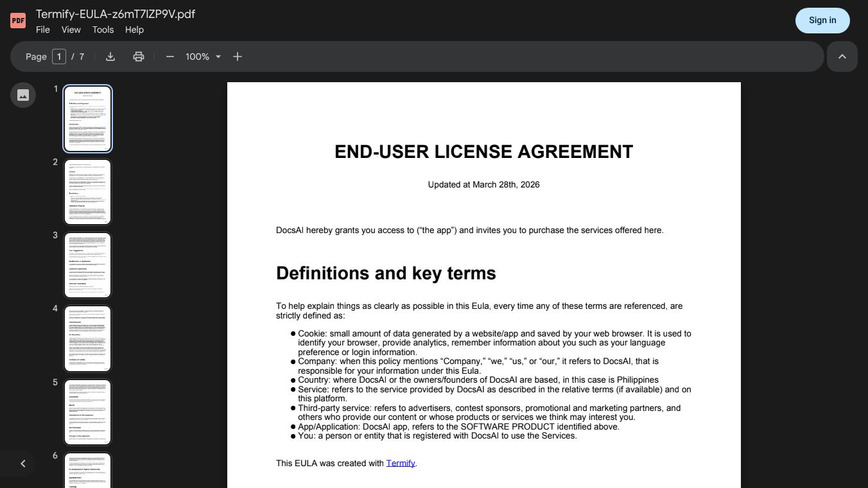Image resolution: width=868 pixels, height=488 pixels.
Task: Click the total page count '7'
Action: pos(82,57)
